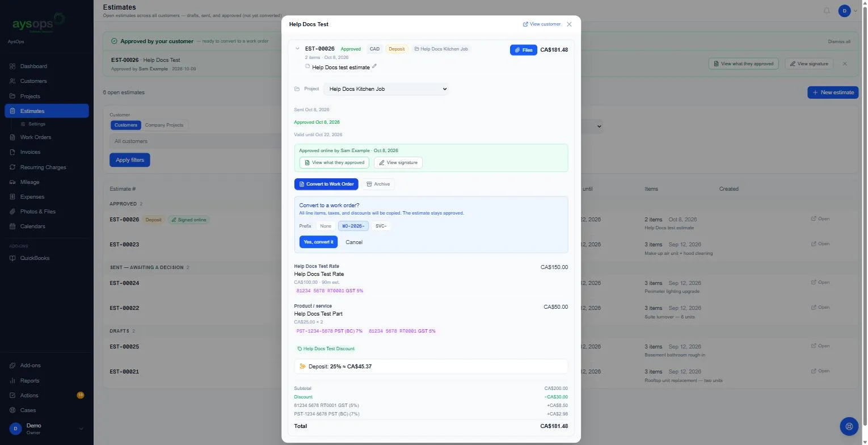Click Apply filters button

coord(130,161)
